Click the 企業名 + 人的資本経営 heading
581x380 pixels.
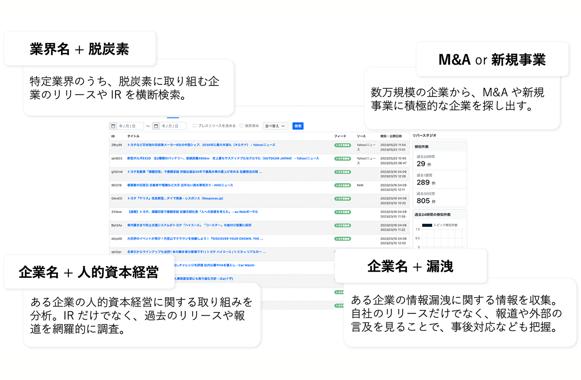click(89, 272)
